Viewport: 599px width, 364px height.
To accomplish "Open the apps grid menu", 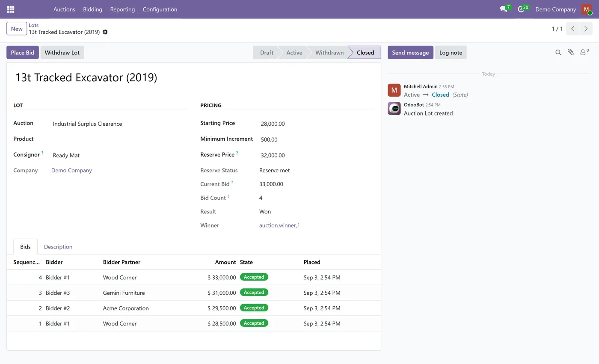I will tap(11, 9).
